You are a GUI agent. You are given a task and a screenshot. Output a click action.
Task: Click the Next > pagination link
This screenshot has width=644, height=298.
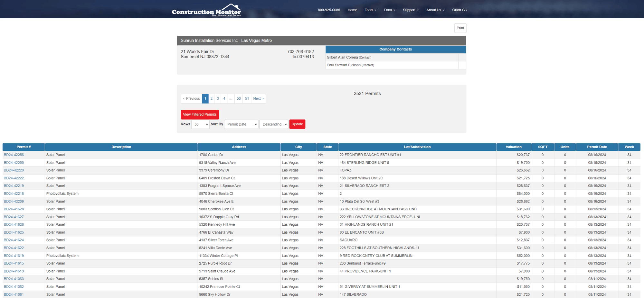pyautogui.click(x=258, y=99)
